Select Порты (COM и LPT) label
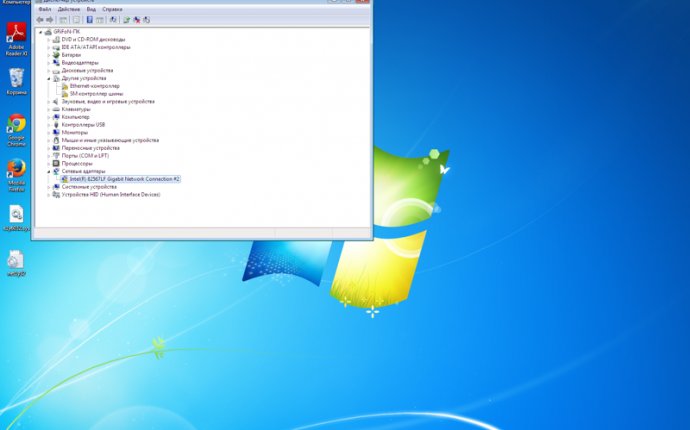This screenshot has height=430, width=690. 85,156
